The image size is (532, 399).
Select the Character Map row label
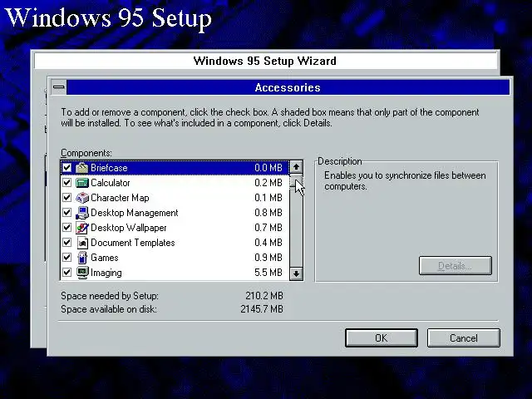click(120, 198)
